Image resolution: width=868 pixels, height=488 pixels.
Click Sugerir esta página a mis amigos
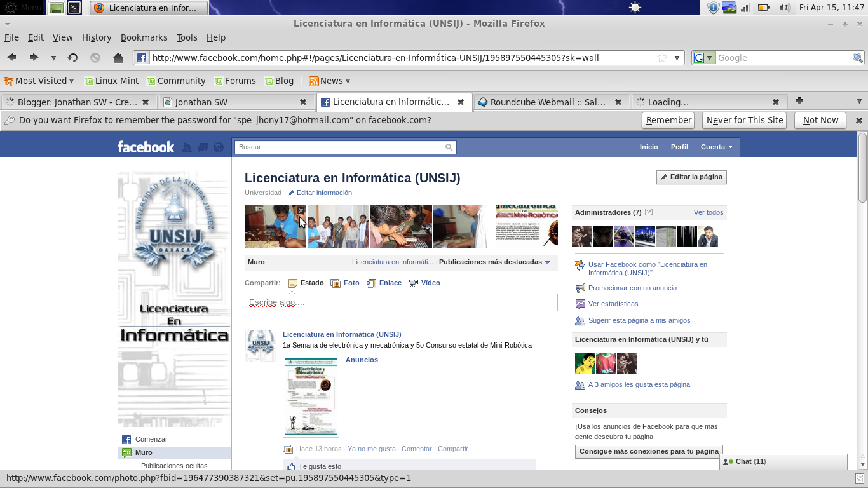(639, 320)
